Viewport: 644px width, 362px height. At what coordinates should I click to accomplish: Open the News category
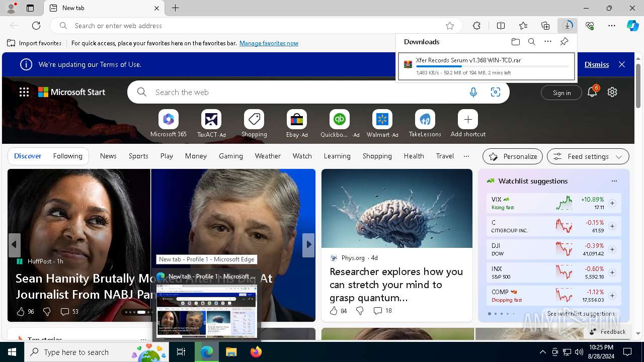108,156
